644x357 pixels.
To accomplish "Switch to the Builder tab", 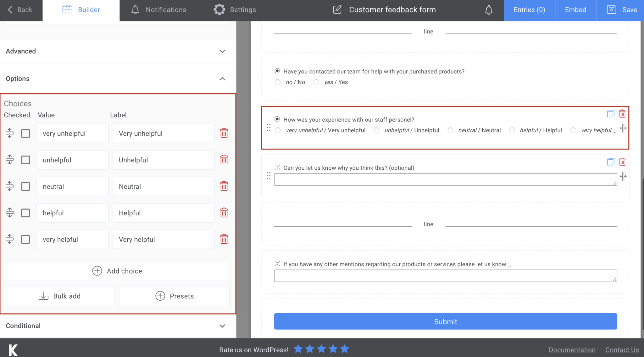I will [81, 9].
